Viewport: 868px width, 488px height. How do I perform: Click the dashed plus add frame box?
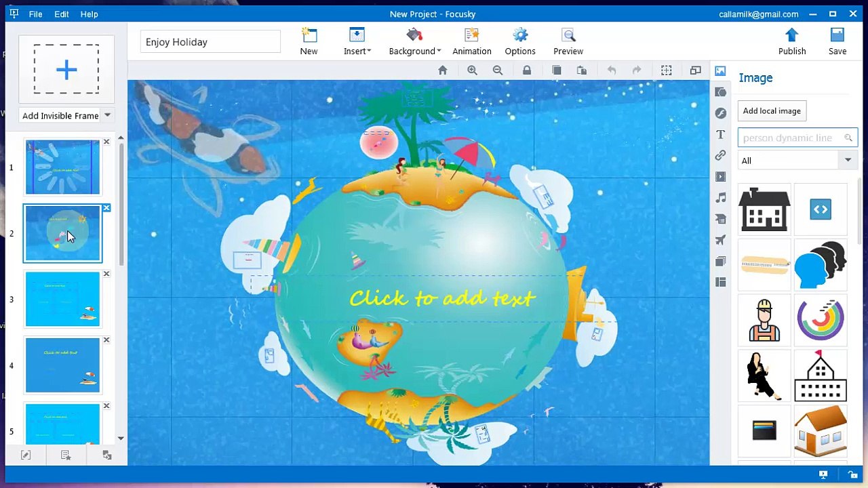66,69
